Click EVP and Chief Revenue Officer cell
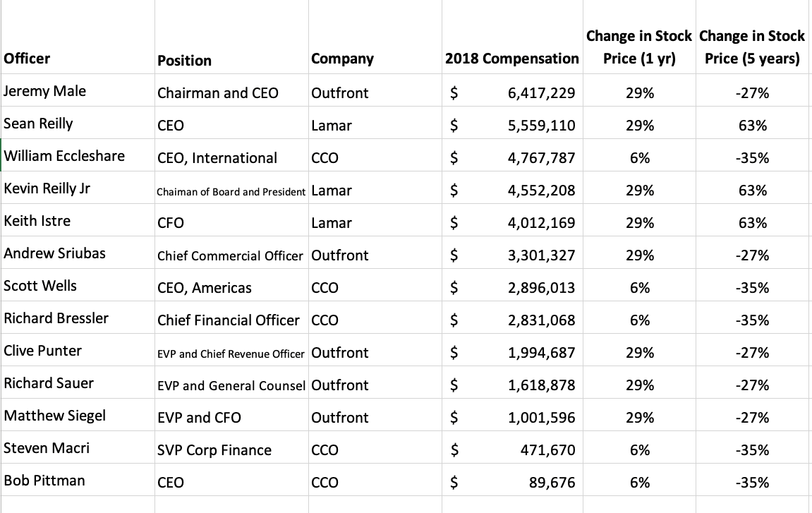Screen dimensions: 812x513 pos(231,354)
